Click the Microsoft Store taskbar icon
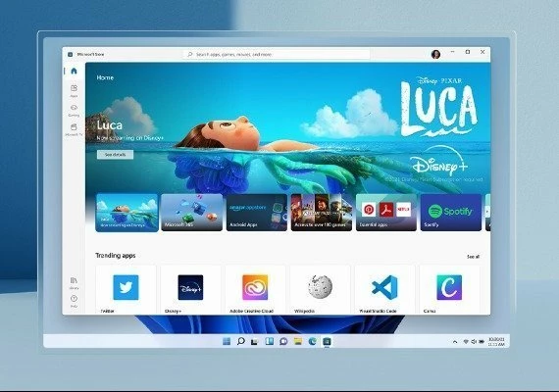The width and height of the screenshot is (559, 392). 327,341
